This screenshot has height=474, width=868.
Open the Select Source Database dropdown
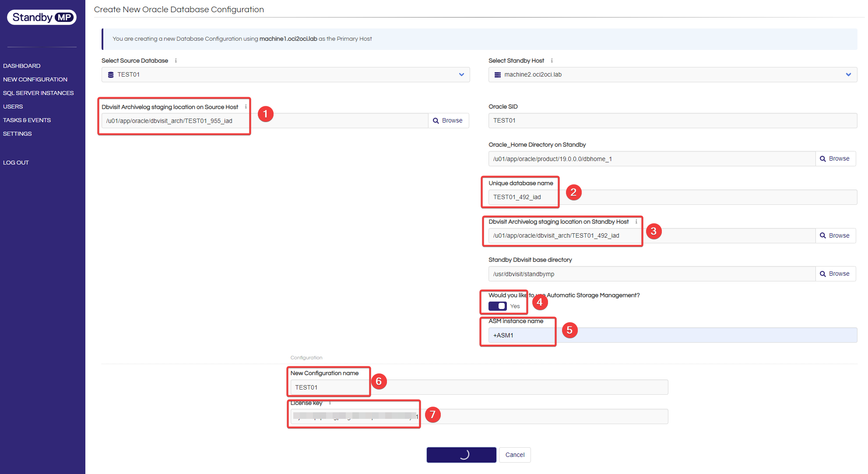[286, 74]
